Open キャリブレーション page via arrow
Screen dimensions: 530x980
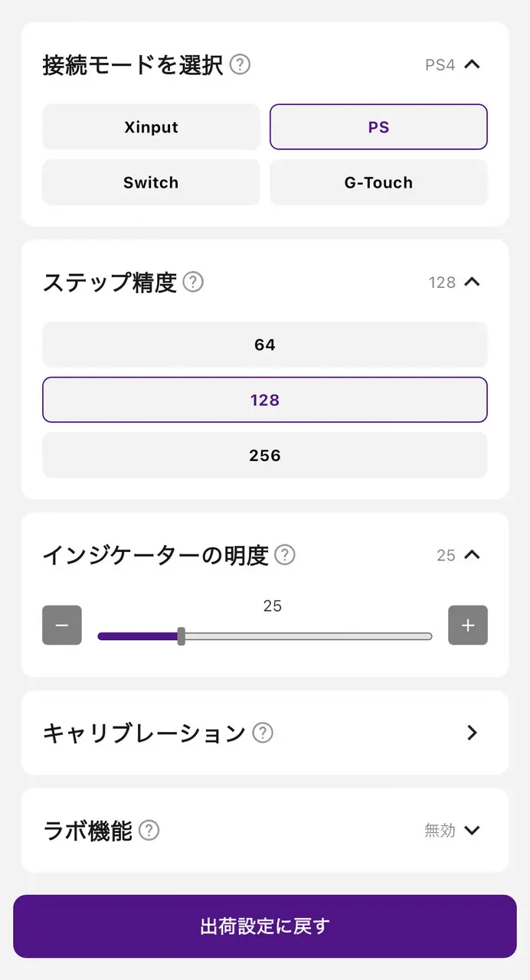click(472, 733)
